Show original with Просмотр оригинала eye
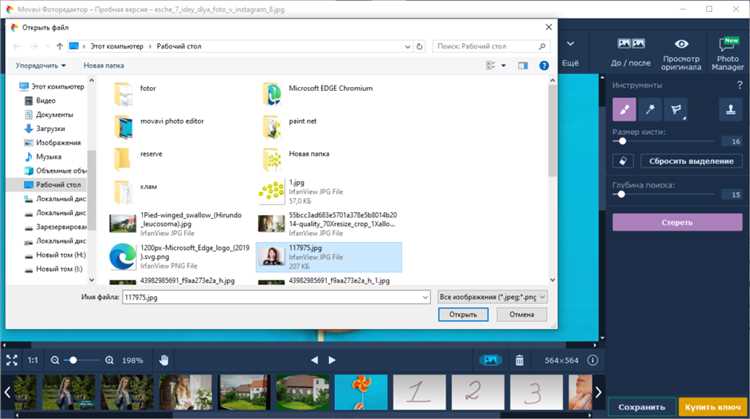 (x=681, y=49)
